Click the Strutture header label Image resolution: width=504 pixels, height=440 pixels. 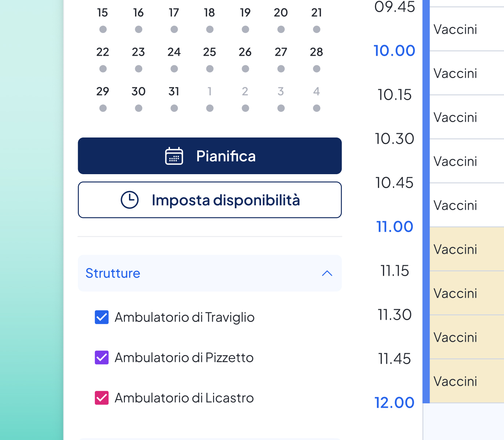[x=113, y=274]
